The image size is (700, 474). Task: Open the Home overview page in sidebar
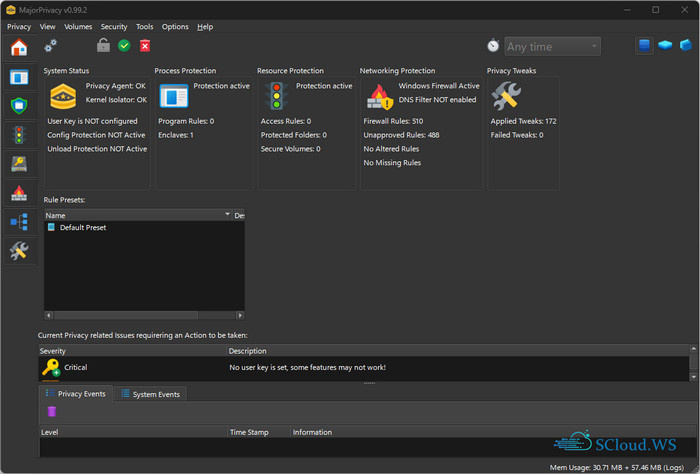(x=19, y=48)
